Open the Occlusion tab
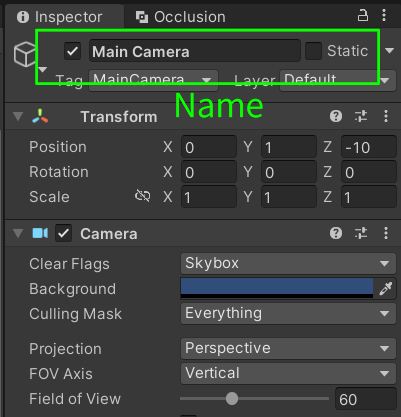Image resolution: width=401 pixels, height=417 pixels. pos(180,17)
